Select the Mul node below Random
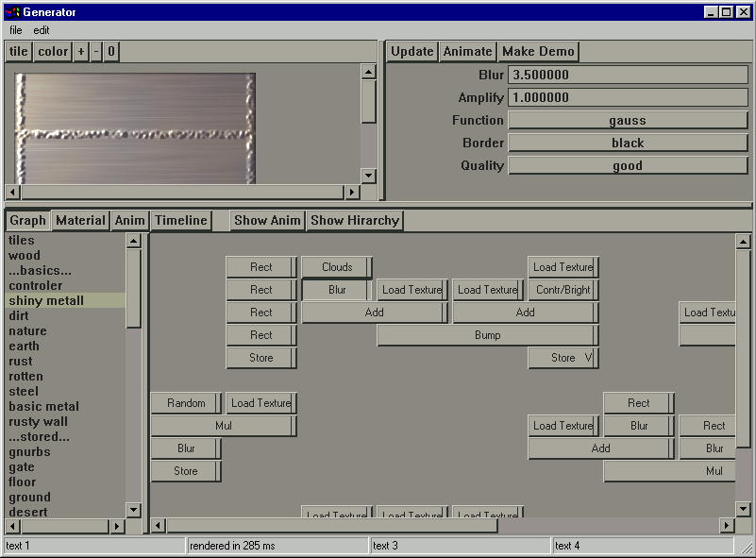Viewport: 756px width, 558px height. click(223, 426)
